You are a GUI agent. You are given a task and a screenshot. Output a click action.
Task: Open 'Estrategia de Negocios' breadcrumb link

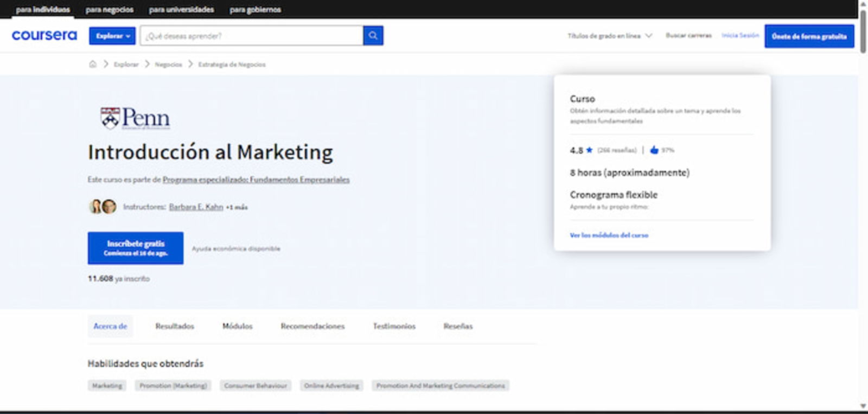[x=232, y=64]
